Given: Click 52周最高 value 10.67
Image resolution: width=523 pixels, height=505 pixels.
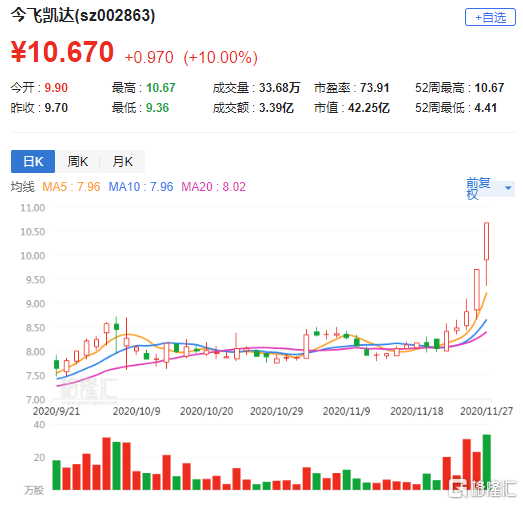Looking at the screenshot, I should 489,88.
